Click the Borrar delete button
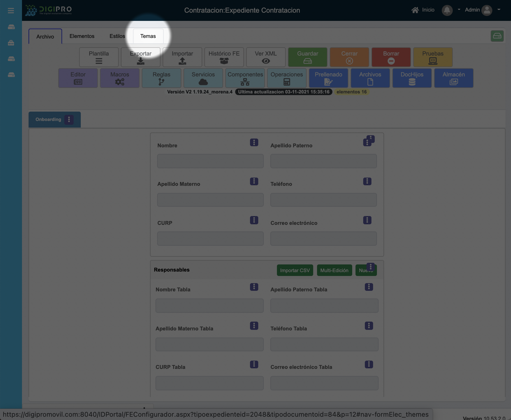The width and height of the screenshot is (511, 420). point(391,57)
